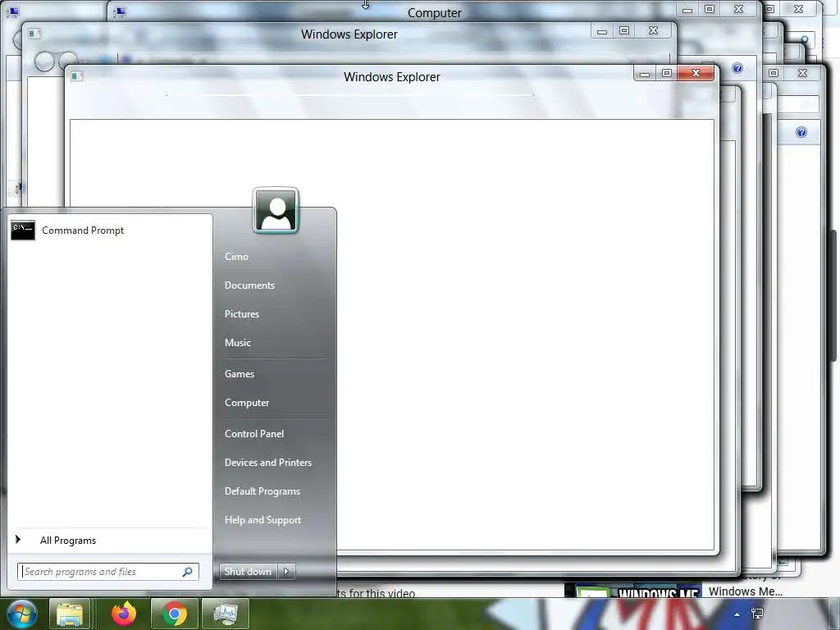840x630 pixels.
Task: Click the lower blue help icon
Action: click(801, 132)
